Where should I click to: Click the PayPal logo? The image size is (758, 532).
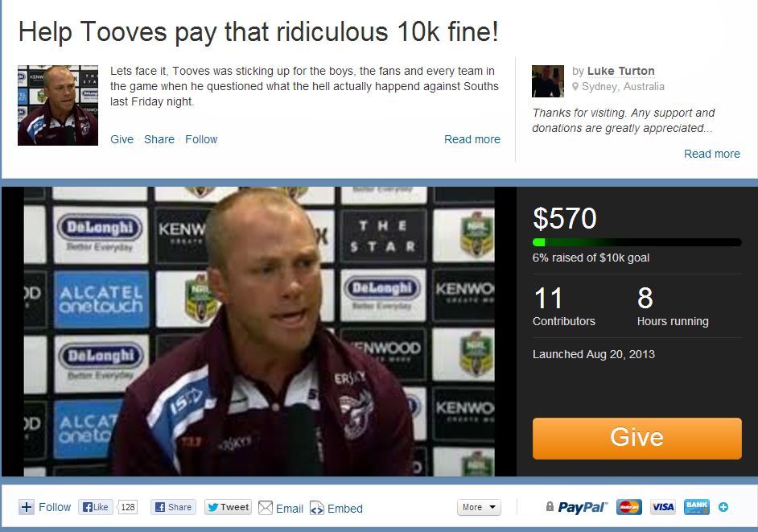[x=582, y=507]
